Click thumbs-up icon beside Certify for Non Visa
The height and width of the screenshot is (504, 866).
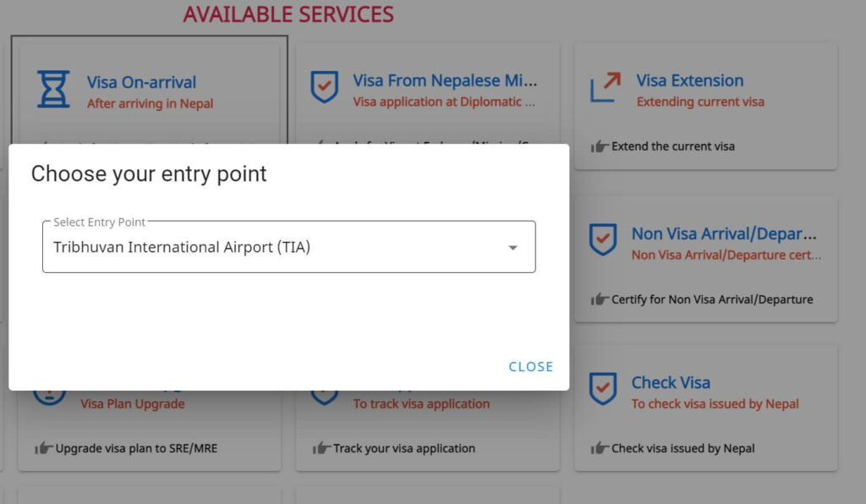600,299
